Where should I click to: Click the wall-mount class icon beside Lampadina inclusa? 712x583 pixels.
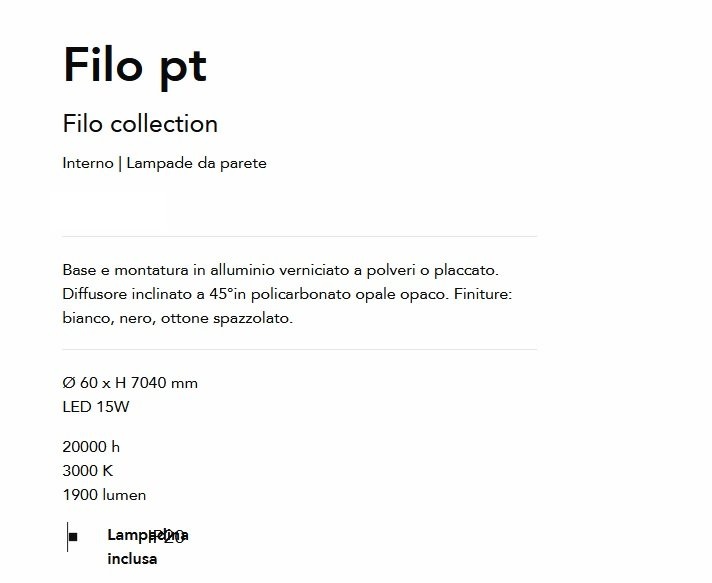[x=72, y=537]
